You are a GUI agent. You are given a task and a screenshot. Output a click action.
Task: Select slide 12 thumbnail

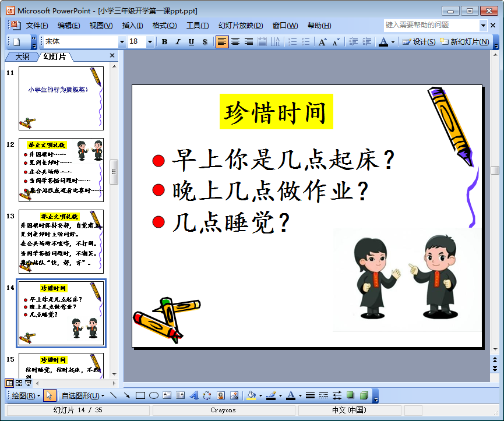tap(61, 170)
